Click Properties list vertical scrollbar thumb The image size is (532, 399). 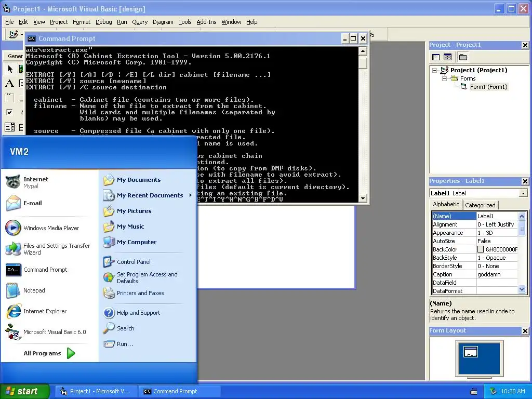522,228
